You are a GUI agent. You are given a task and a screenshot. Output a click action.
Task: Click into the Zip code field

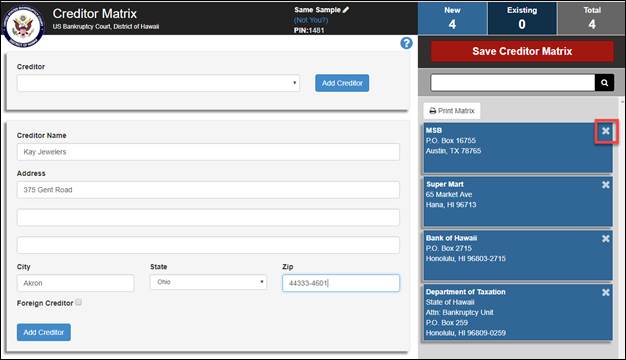point(341,283)
